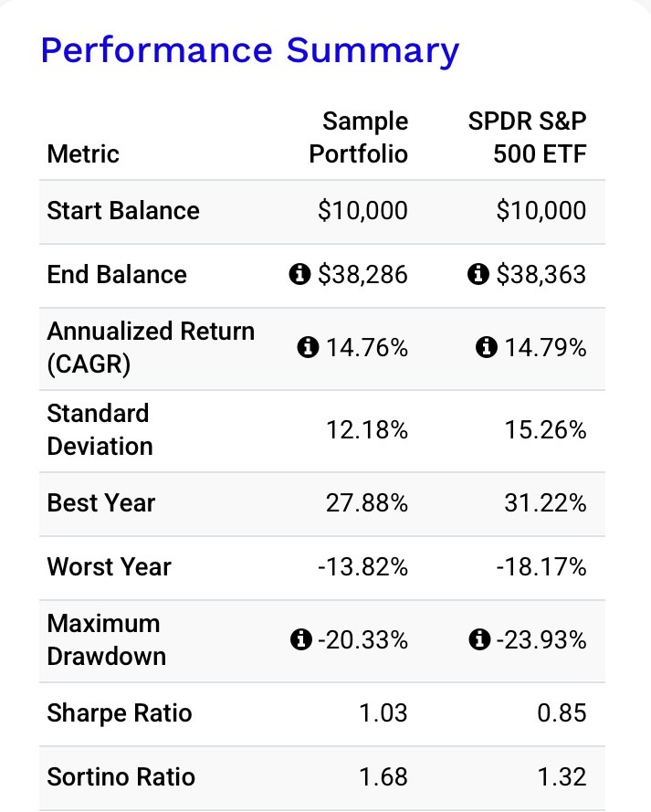This screenshot has height=812, width=651.
Task: Open info icon next to 14.79% CAGR
Action: point(487,347)
